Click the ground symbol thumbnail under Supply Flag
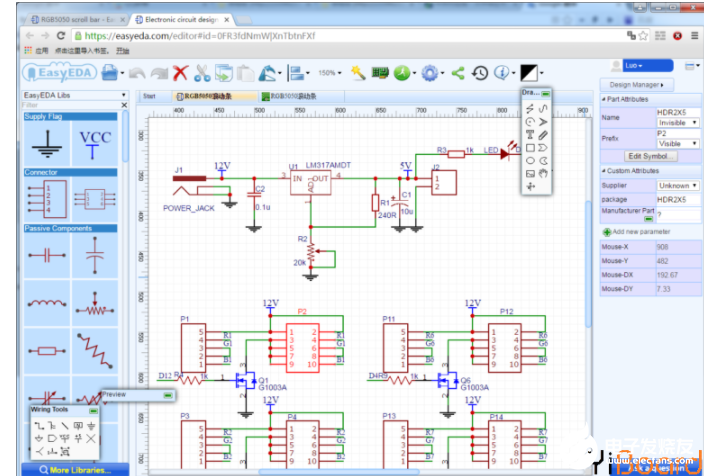Image resolution: width=704 pixels, height=476 pixels. pos(47,144)
